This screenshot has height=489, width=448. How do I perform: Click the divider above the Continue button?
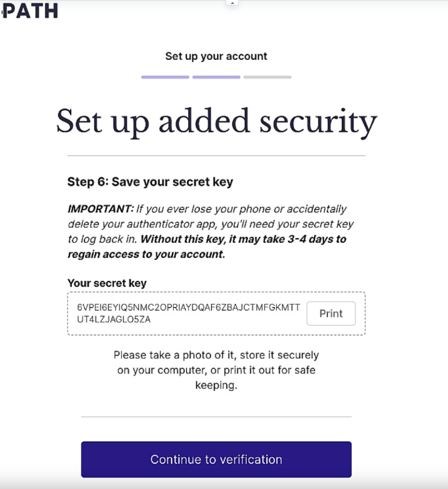click(216, 417)
